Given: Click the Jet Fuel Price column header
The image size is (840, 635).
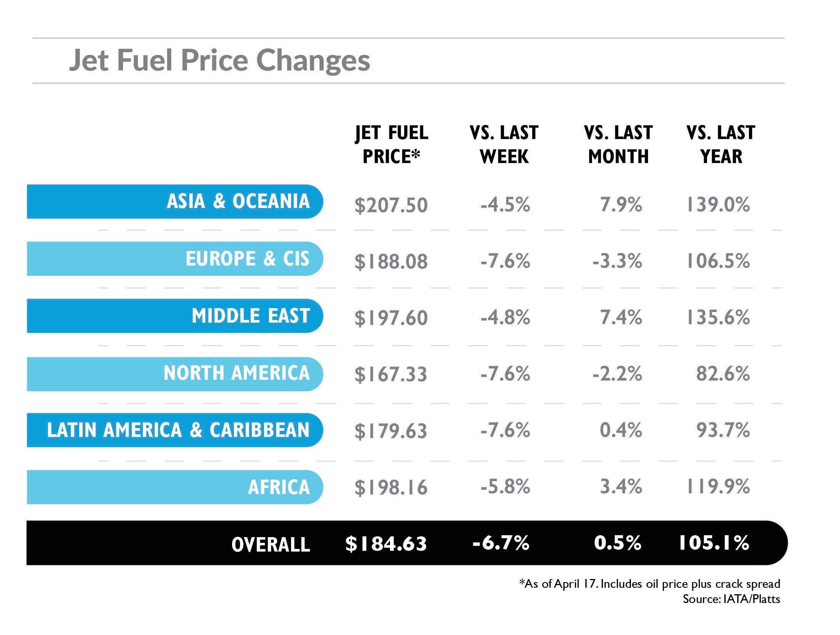Looking at the screenshot, I should 392,144.
